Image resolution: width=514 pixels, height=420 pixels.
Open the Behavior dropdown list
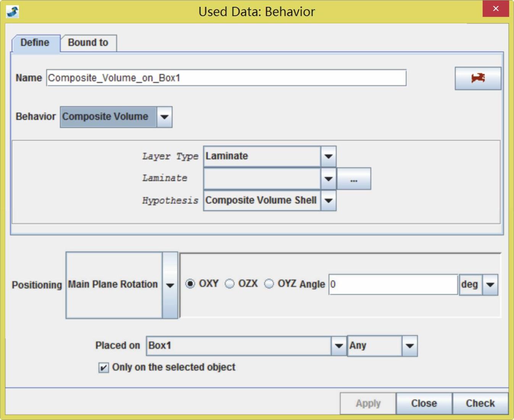[164, 117]
